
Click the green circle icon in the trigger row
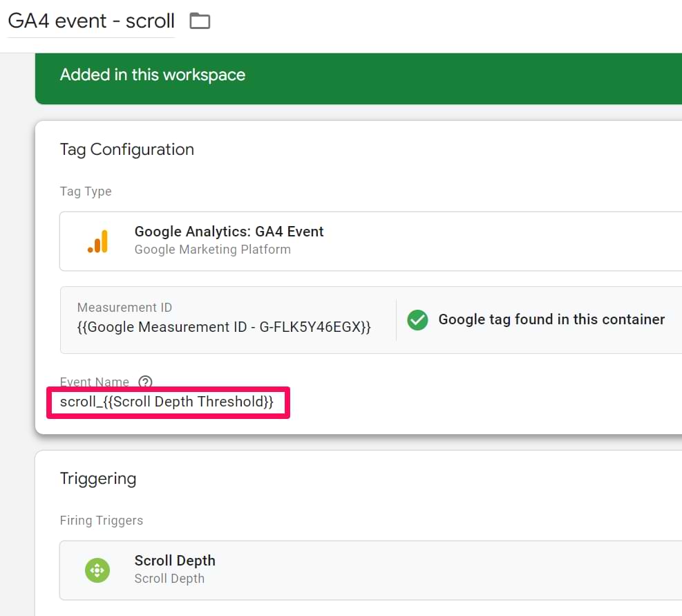[x=97, y=570]
